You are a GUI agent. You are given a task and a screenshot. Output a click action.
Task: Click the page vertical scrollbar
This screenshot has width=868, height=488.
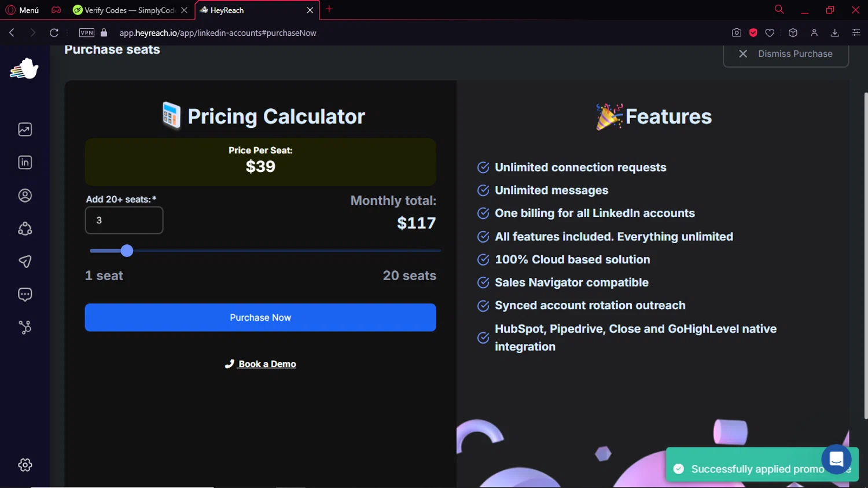tap(866, 255)
